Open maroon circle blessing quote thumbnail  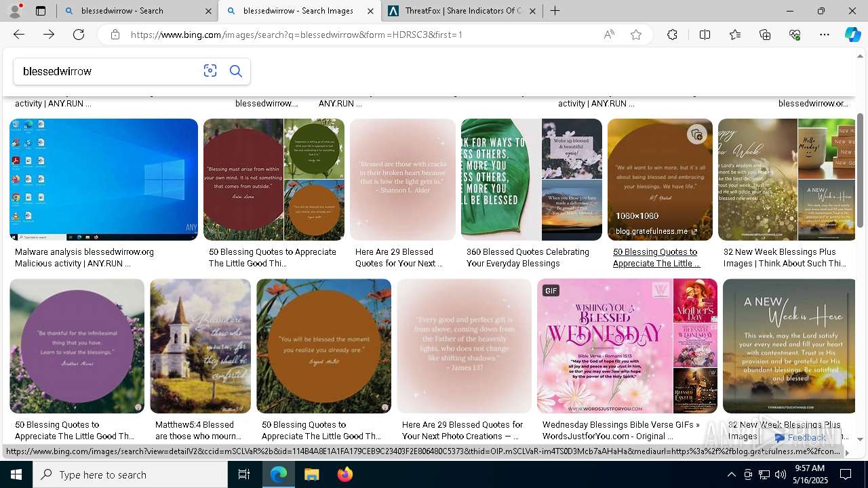243,180
